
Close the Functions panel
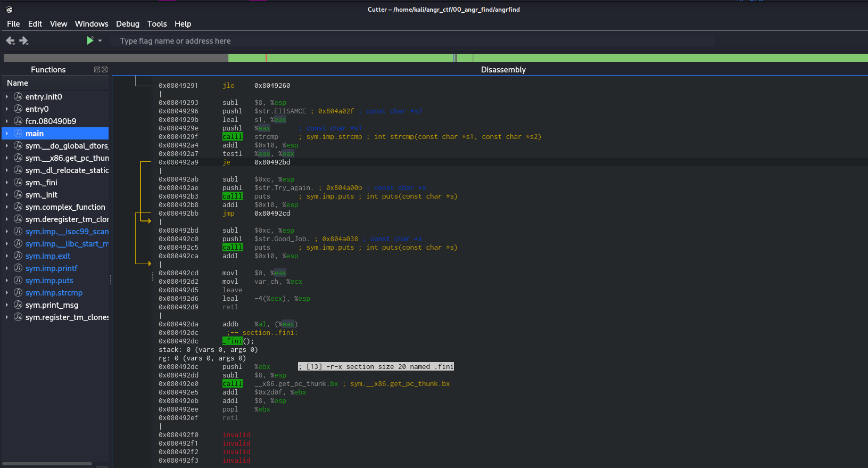pyautogui.click(x=105, y=70)
